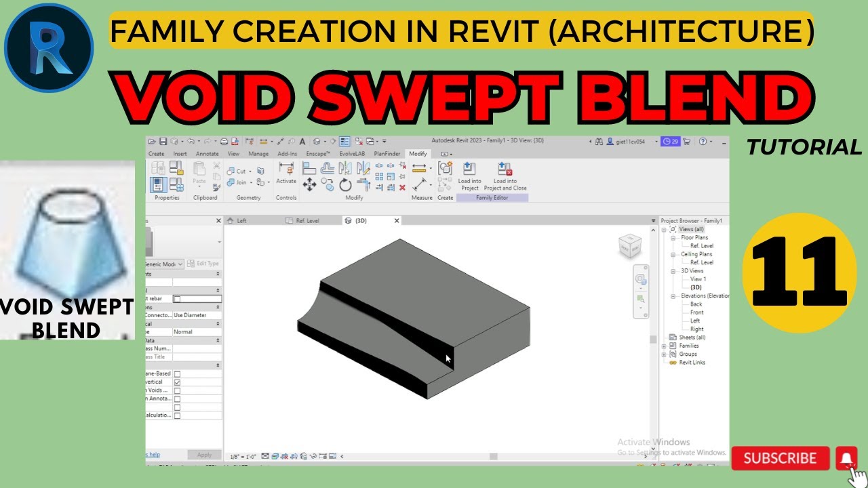Click the red X Delete icon in Modify panel
Viewport: 868px width, 488px height.
point(403,188)
